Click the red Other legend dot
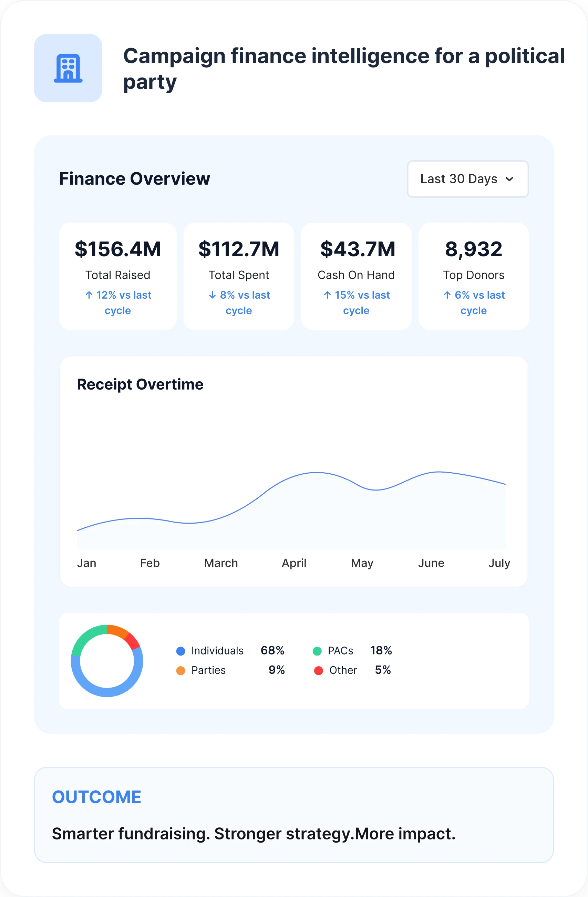The width and height of the screenshot is (588, 897). (x=319, y=670)
